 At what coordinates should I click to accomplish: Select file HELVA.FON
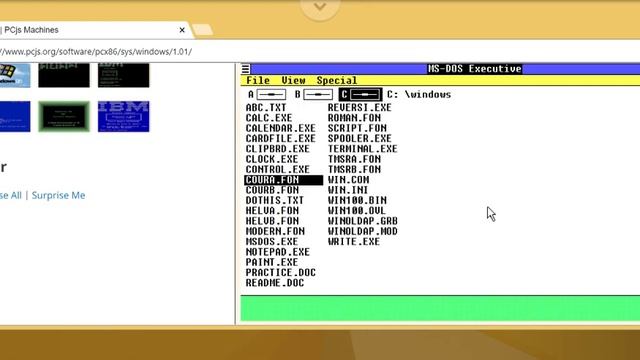click(272, 211)
